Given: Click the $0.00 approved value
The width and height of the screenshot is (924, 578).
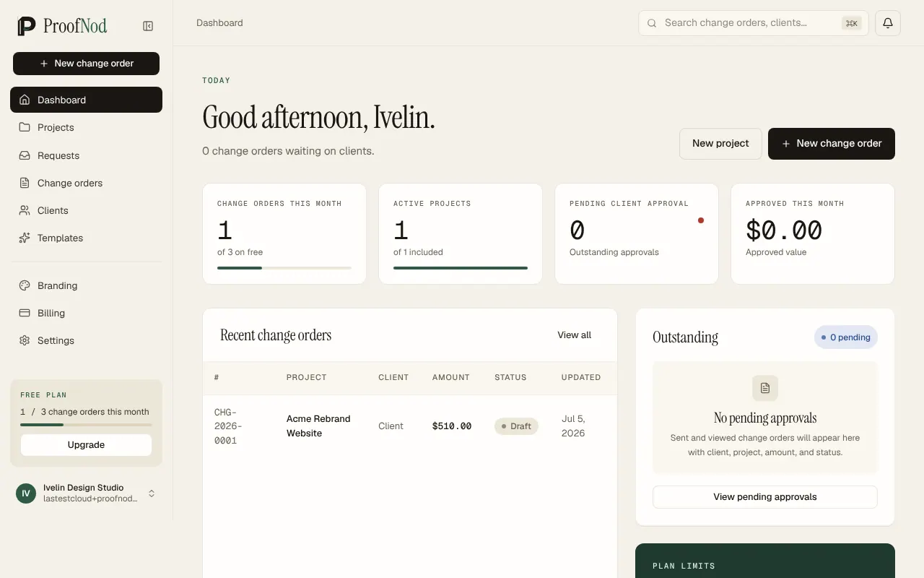Looking at the screenshot, I should coord(784,230).
